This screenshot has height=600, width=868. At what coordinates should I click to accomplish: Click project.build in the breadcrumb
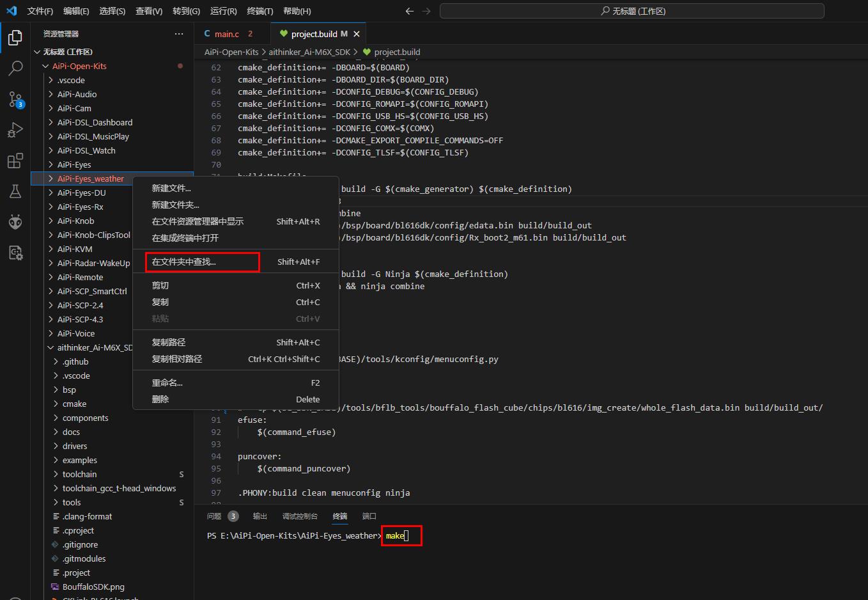point(397,52)
